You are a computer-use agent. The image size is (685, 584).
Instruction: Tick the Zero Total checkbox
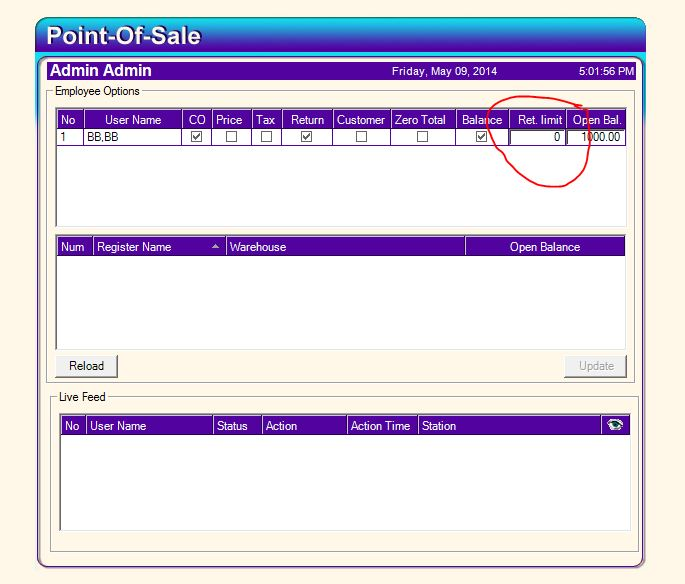tap(422, 137)
